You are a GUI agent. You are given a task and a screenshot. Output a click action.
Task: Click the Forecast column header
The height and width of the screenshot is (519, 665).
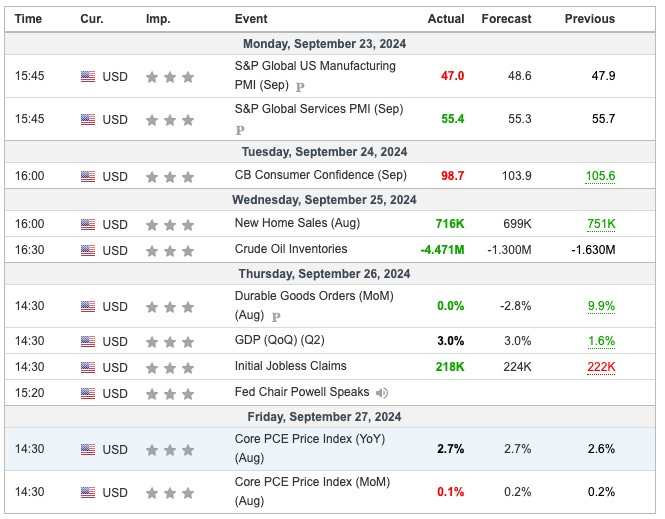[506, 19]
